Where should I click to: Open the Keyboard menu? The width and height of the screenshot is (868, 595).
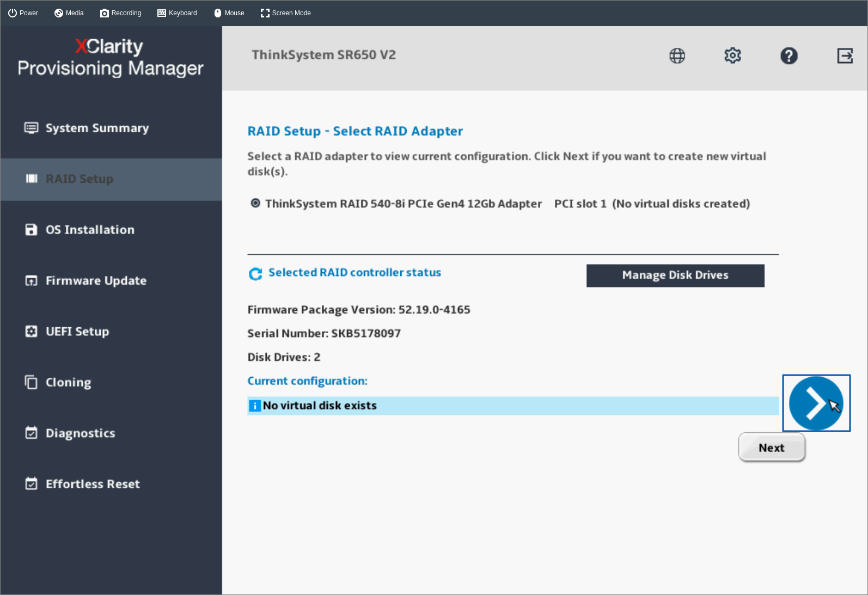pos(177,13)
